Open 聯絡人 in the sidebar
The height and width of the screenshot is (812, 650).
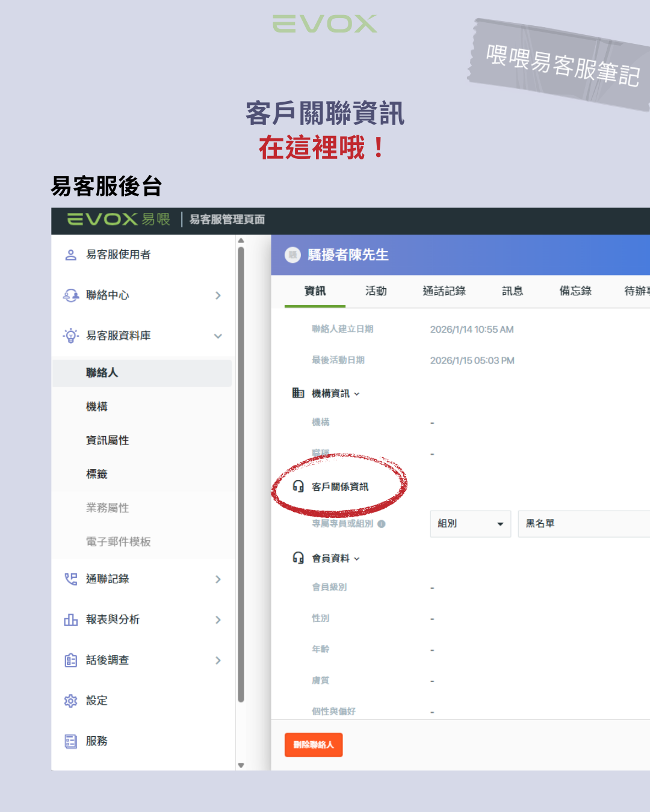(142, 373)
